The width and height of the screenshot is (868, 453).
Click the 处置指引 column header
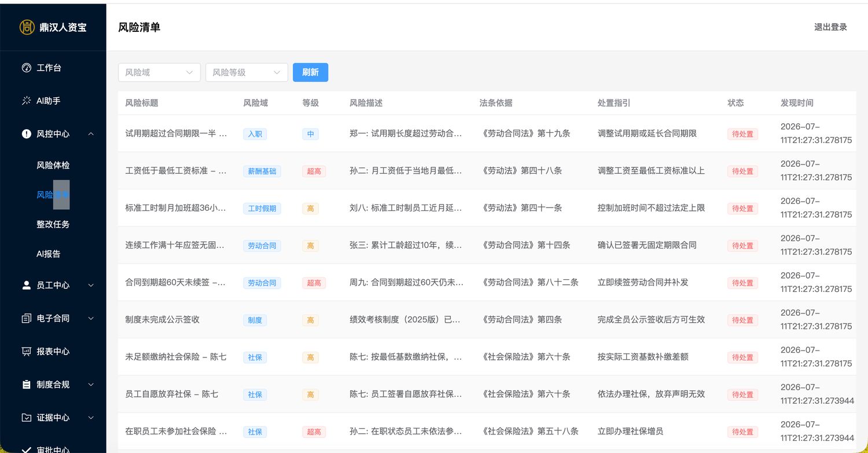614,103
